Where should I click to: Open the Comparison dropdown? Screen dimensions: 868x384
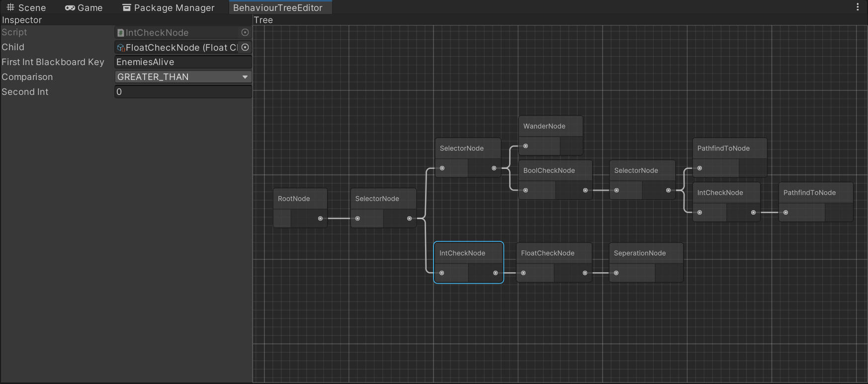[182, 77]
